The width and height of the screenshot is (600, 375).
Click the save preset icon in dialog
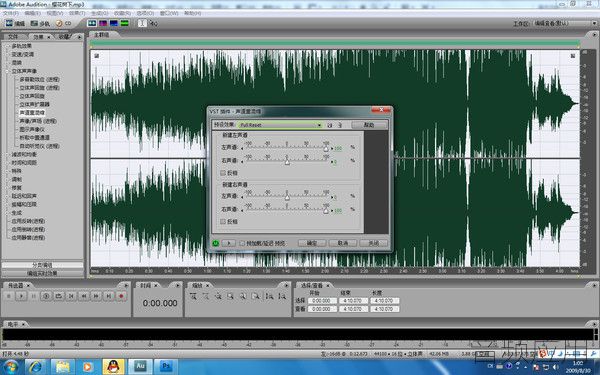pos(330,125)
